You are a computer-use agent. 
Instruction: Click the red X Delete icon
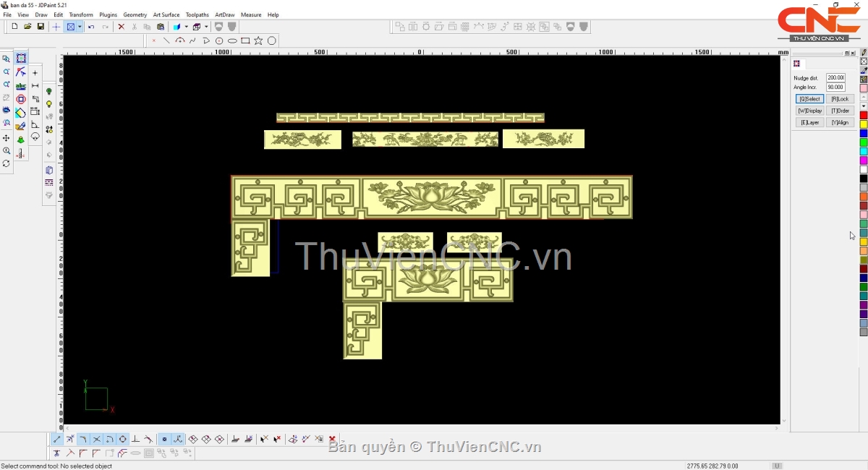pyautogui.click(x=121, y=27)
